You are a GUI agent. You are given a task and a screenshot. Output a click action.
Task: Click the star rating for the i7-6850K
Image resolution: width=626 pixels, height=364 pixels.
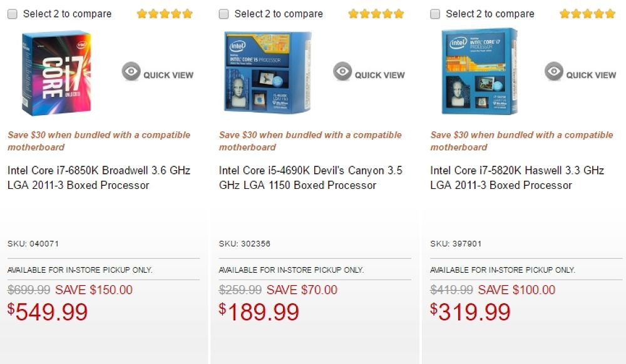[165, 14]
